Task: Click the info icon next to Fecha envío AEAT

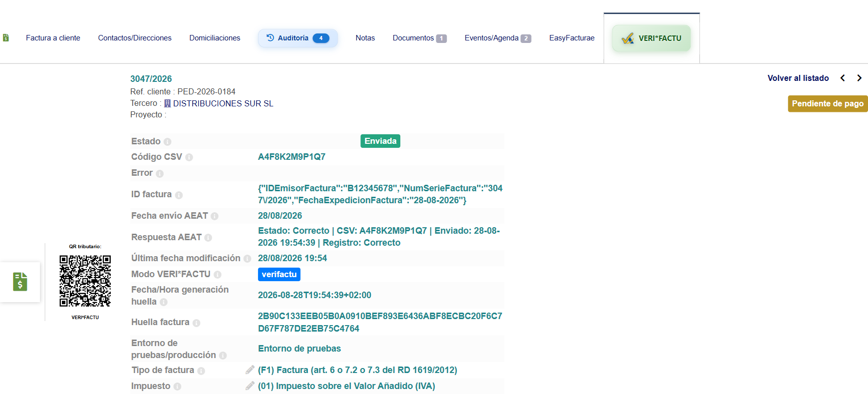Action: (215, 216)
